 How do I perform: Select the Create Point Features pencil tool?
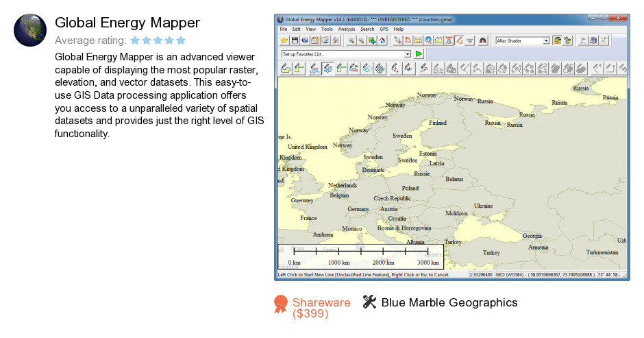click(395, 69)
